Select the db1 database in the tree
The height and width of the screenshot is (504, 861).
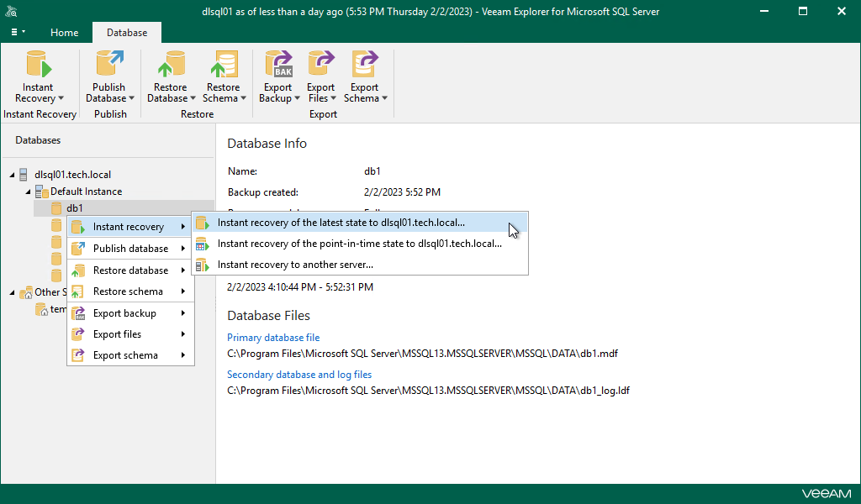pos(75,207)
